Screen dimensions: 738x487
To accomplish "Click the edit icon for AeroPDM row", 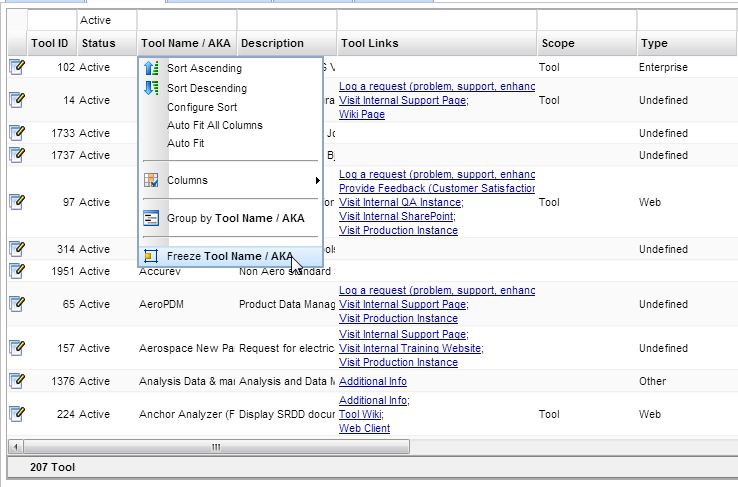I will tap(16, 304).
